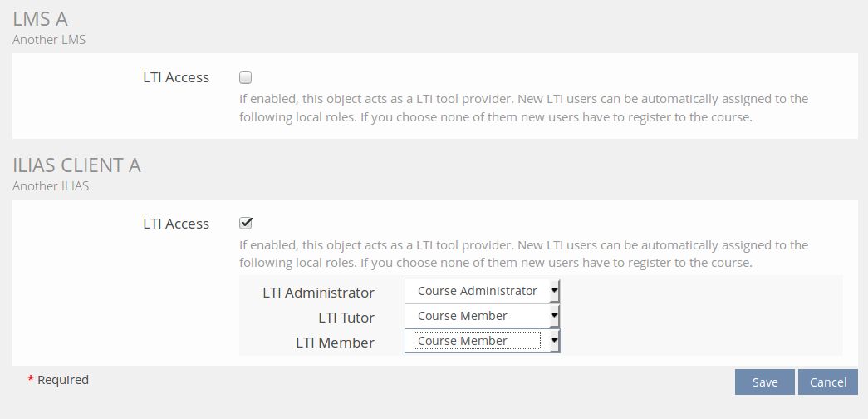The width and height of the screenshot is (868, 419).
Task: Open the LTI Administrator role dropdown
Action: click(482, 292)
